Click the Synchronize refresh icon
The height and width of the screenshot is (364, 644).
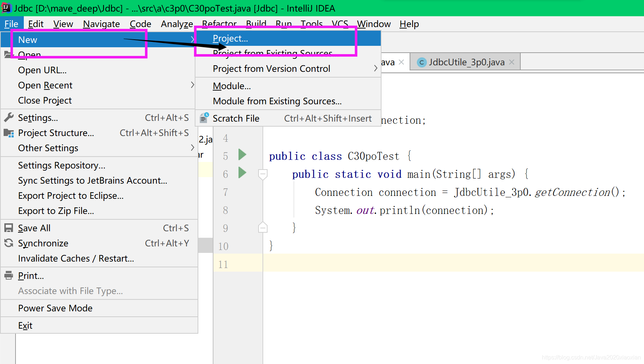(x=9, y=243)
